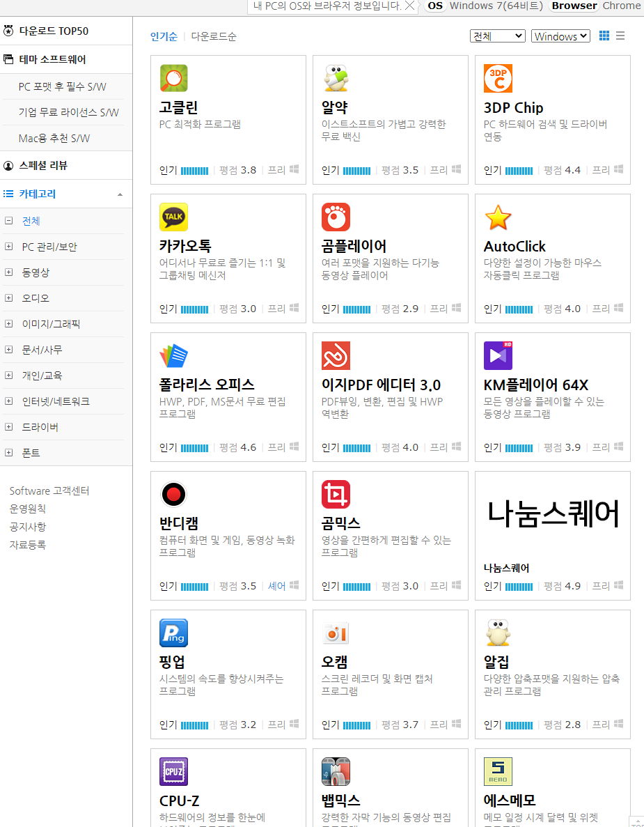Open the 반디캠 record icon

[173, 494]
